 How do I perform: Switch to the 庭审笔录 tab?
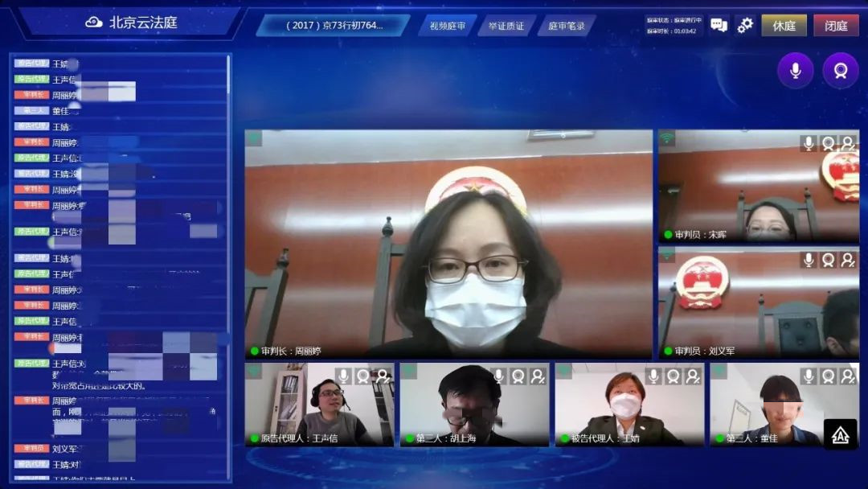click(567, 26)
